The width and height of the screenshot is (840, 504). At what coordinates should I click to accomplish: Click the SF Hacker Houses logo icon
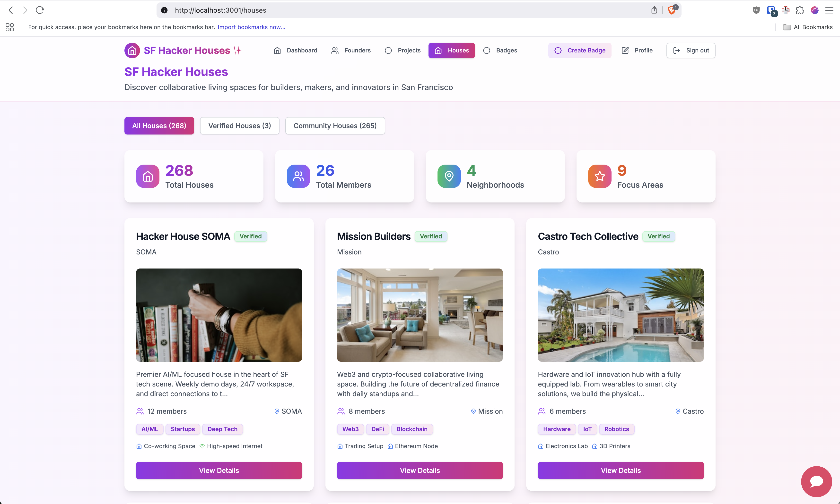pos(132,50)
